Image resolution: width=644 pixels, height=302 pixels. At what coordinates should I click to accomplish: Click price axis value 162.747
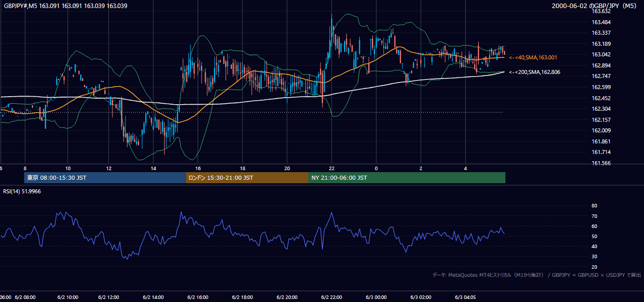[x=601, y=76]
